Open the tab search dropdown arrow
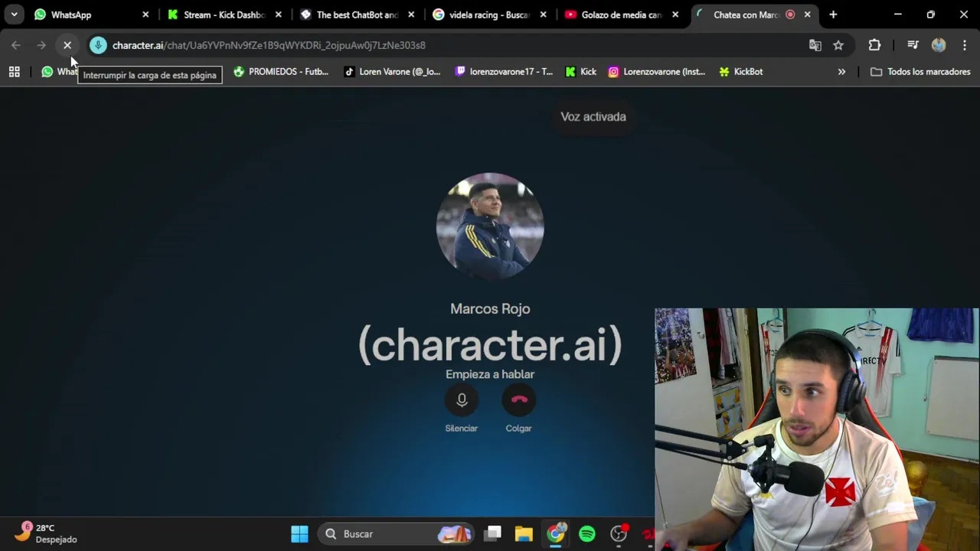980x551 pixels. [x=14, y=15]
